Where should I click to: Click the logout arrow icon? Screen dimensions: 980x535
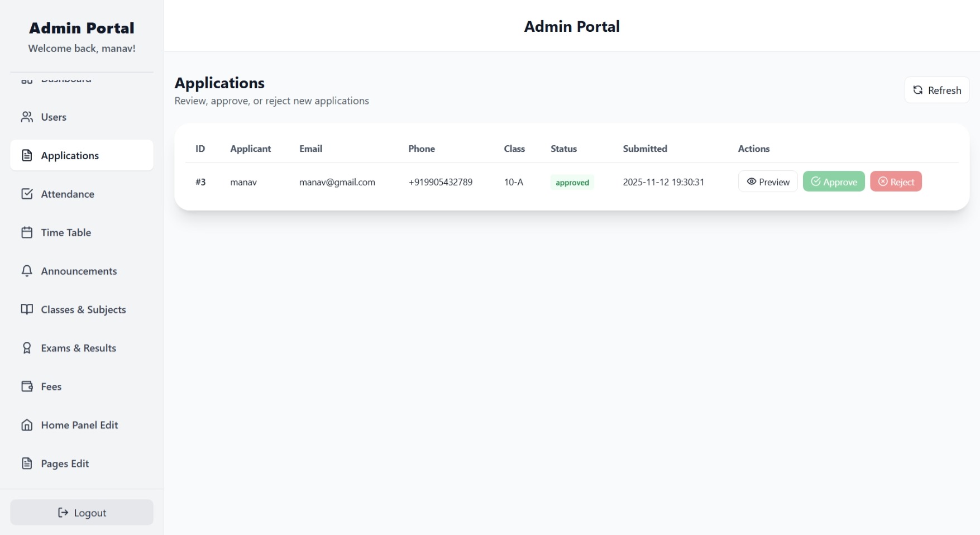[61, 512]
